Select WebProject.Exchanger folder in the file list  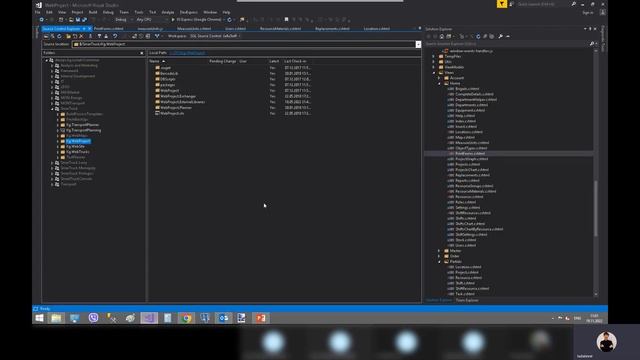point(178,96)
